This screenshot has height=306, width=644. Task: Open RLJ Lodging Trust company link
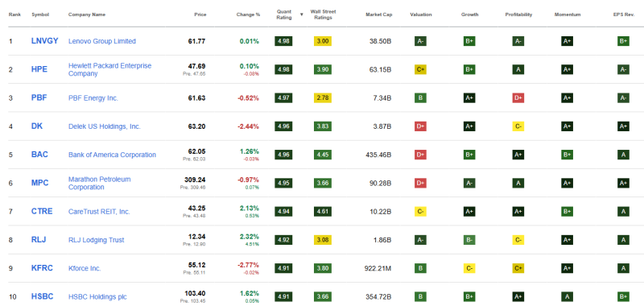tap(96, 239)
